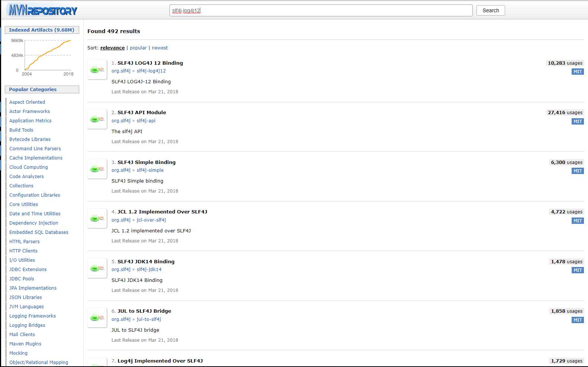
Task: Click MIT license badge for JUL to SLF4J Bridge
Action: coord(578,320)
